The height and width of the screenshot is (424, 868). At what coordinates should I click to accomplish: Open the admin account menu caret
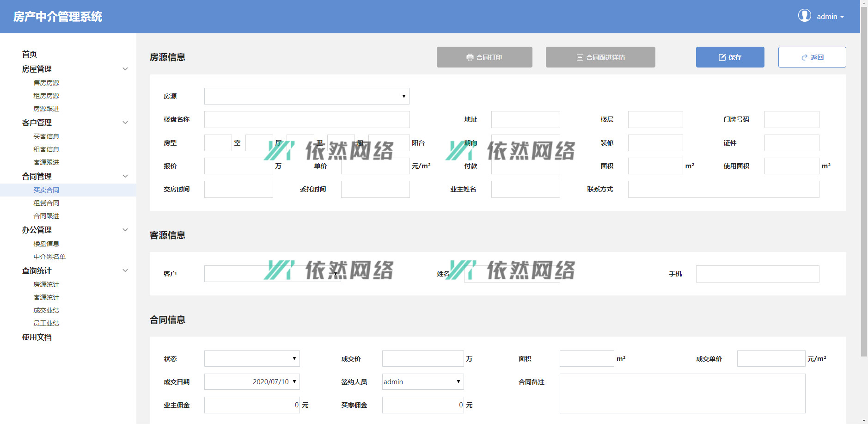(842, 17)
